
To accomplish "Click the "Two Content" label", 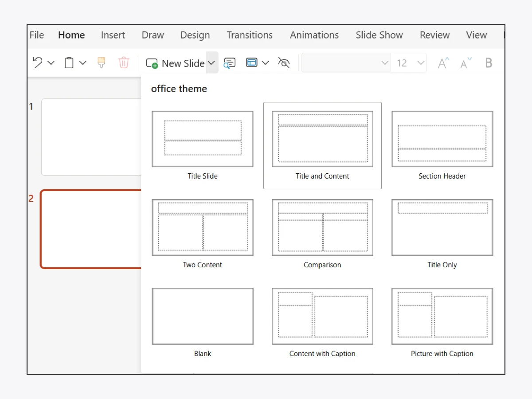I will pyautogui.click(x=203, y=265).
